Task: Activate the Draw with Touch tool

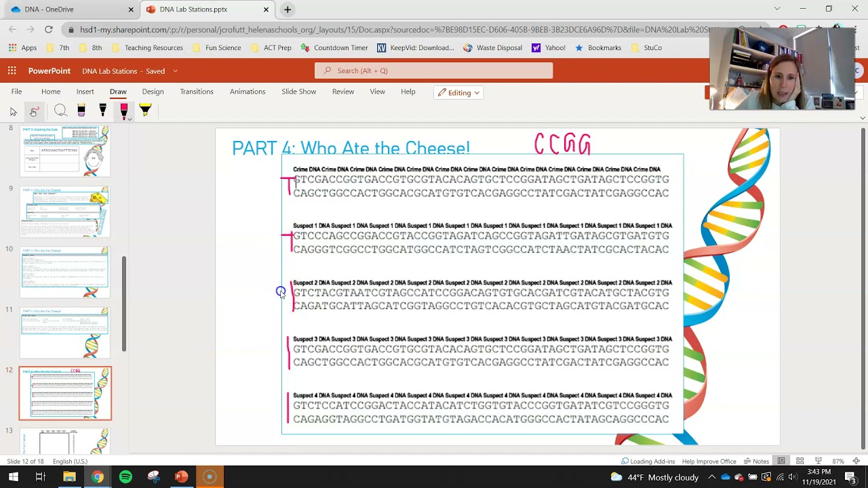Action: point(34,111)
